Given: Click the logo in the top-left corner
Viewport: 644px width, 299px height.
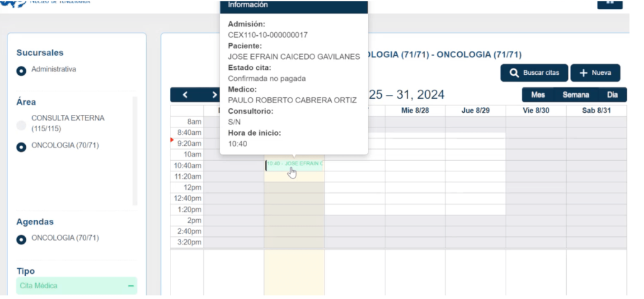Looking at the screenshot, I should click(9, 2).
